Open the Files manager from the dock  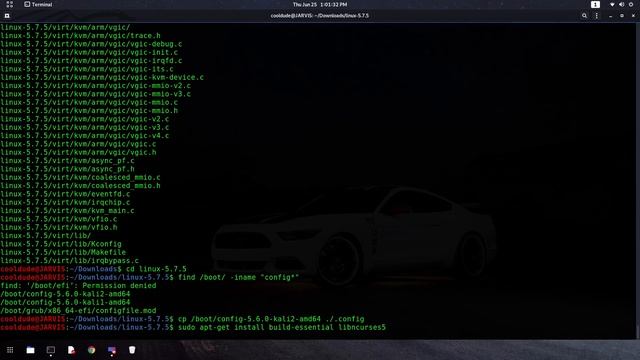30,350
